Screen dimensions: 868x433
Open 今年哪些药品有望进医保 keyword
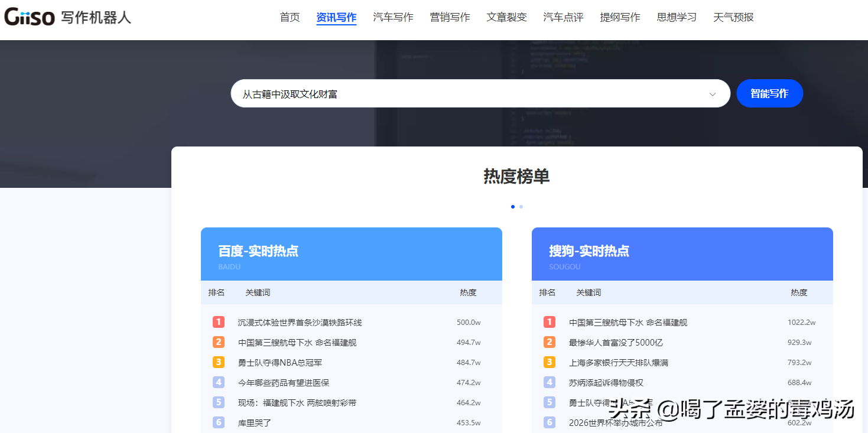click(x=284, y=383)
